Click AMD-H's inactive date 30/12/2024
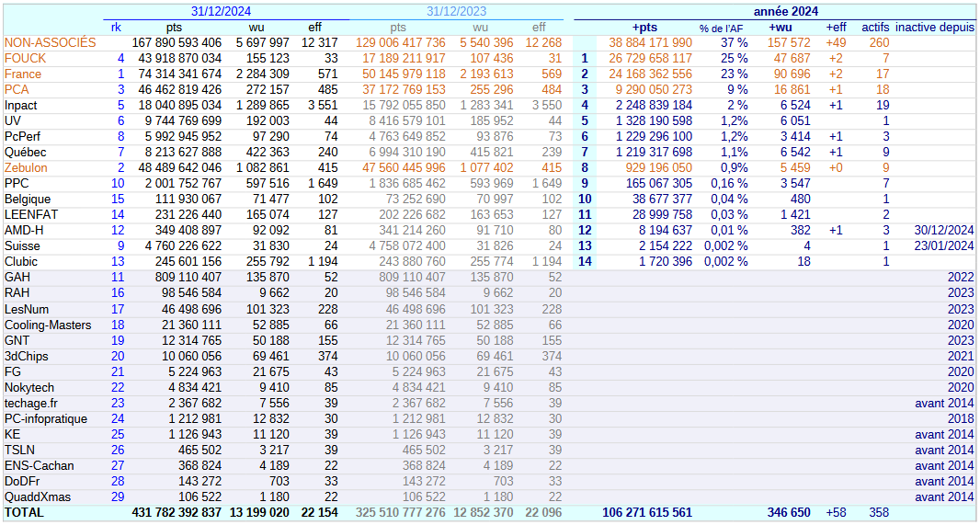980x525 pixels. click(944, 230)
